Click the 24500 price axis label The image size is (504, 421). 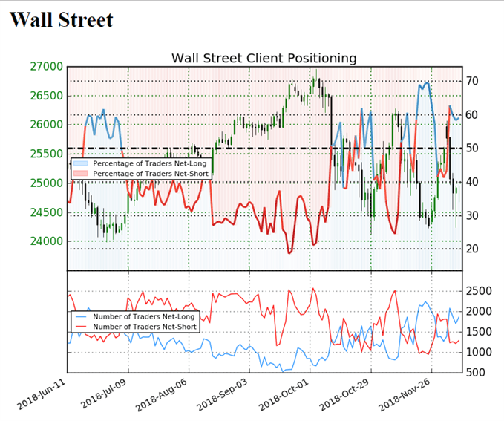point(47,212)
